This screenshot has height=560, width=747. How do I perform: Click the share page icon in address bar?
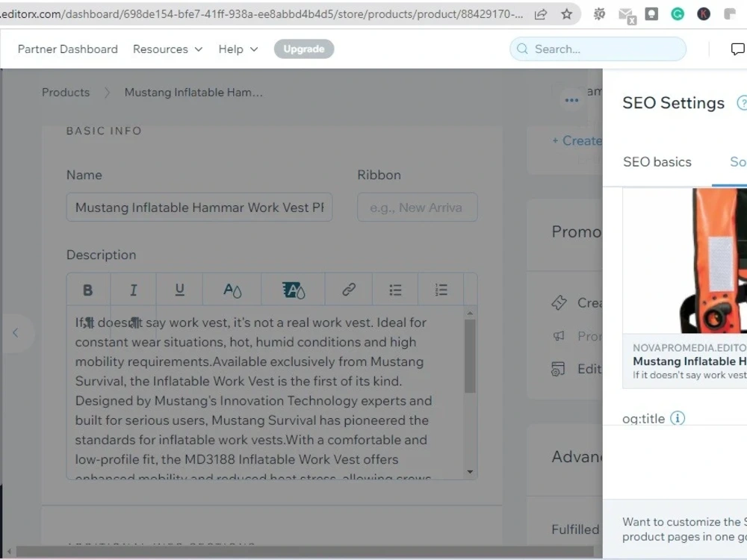click(541, 14)
